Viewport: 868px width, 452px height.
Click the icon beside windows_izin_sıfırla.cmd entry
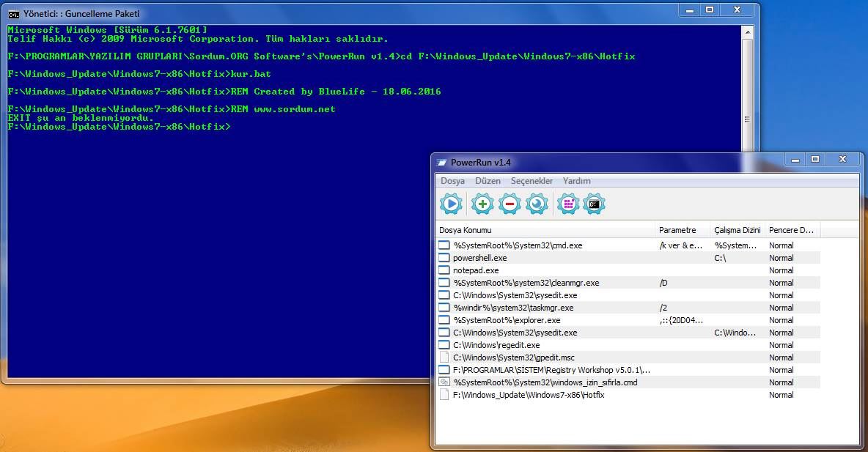444,382
